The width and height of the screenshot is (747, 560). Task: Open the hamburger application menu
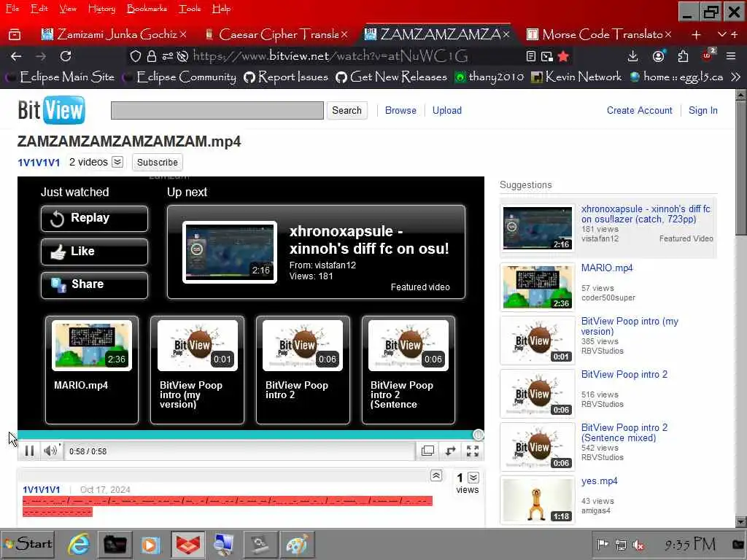[731, 57]
